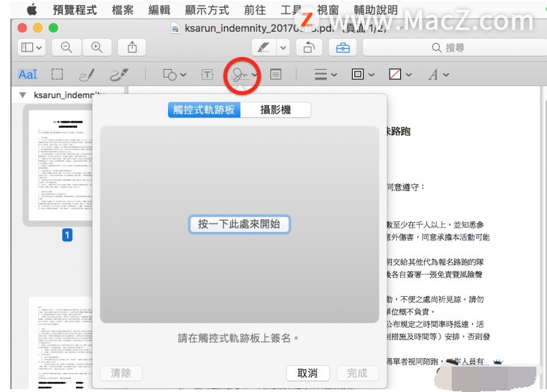Click the rotate icon

point(309,47)
